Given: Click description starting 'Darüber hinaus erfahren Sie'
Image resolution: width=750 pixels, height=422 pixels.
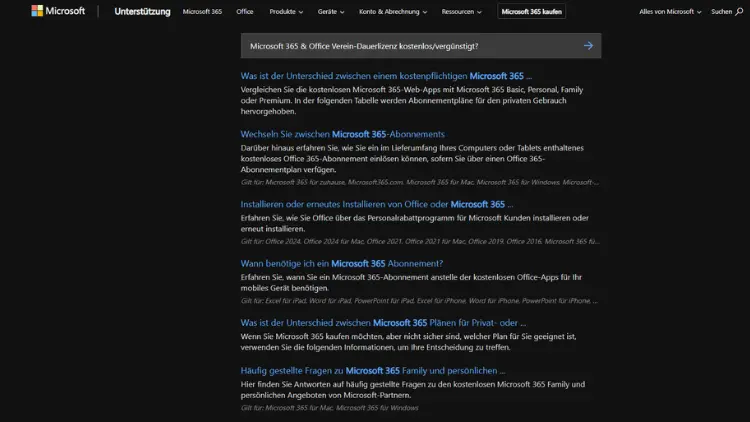Looking at the screenshot, I should pos(412,159).
